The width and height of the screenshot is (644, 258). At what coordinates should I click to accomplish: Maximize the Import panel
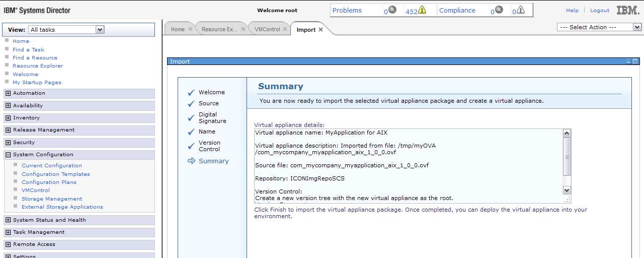[x=635, y=61]
